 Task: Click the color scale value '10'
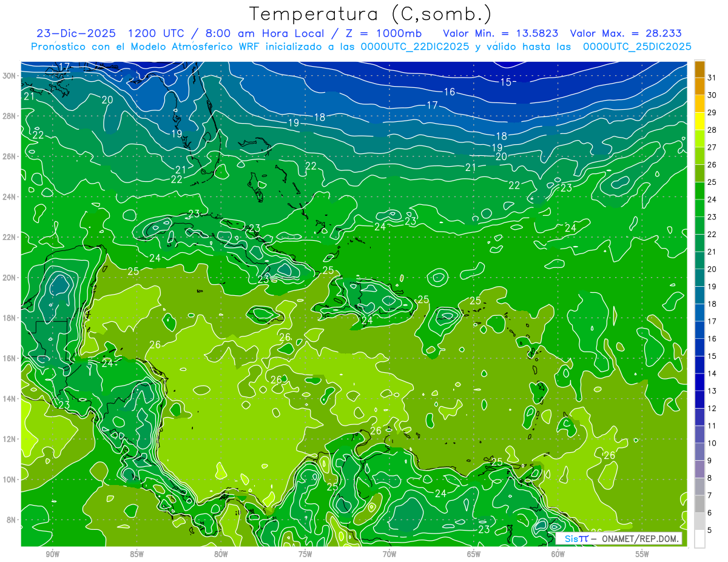712,443
